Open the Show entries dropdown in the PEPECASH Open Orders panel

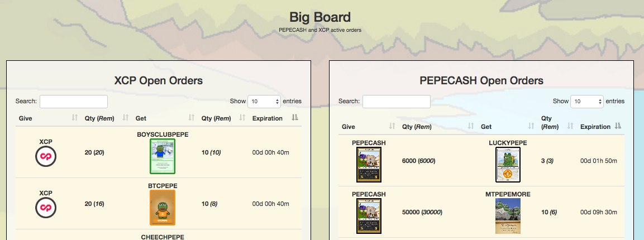click(x=587, y=102)
